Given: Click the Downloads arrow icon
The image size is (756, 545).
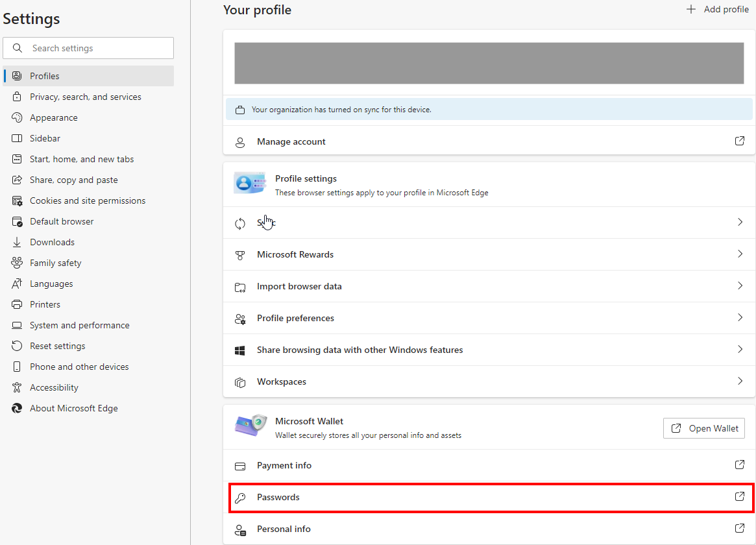Looking at the screenshot, I should tap(17, 242).
